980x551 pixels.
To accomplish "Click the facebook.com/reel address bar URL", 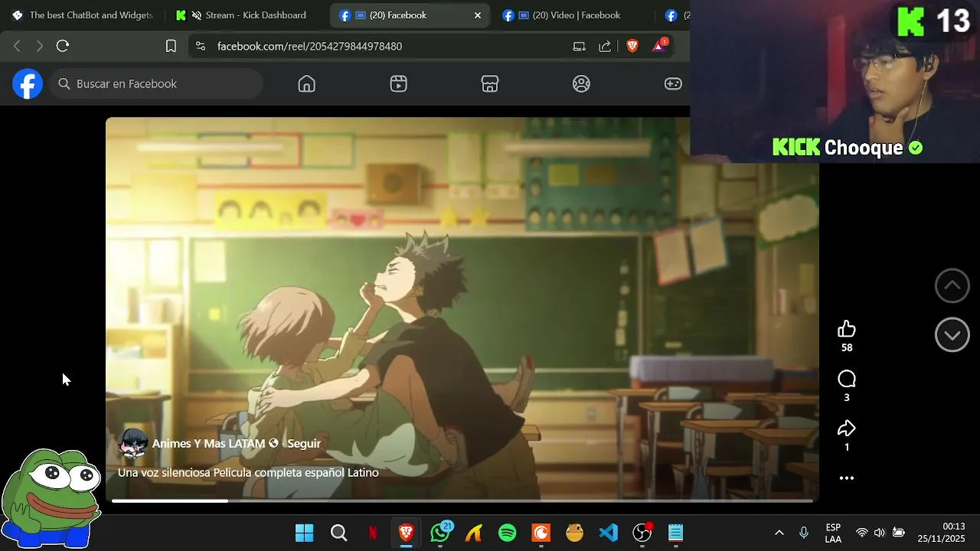I will coord(309,46).
